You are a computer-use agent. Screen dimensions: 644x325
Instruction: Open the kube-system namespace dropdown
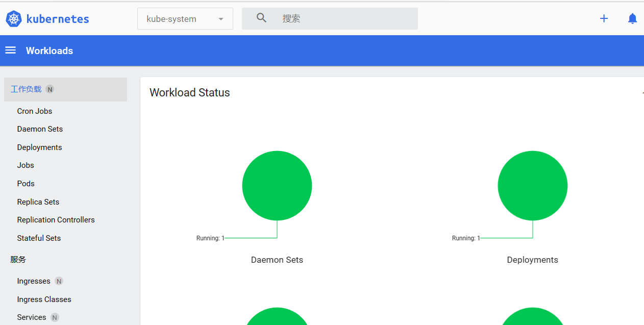click(185, 19)
